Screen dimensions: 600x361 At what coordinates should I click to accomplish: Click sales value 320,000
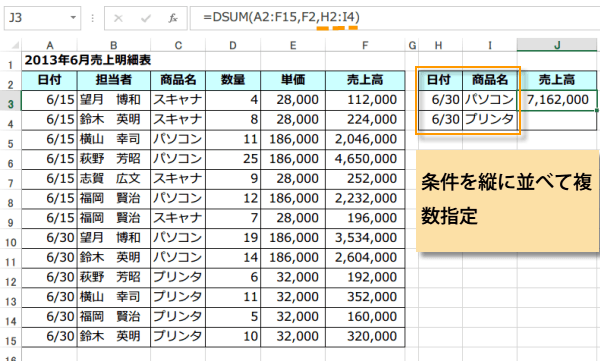[x=365, y=337]
